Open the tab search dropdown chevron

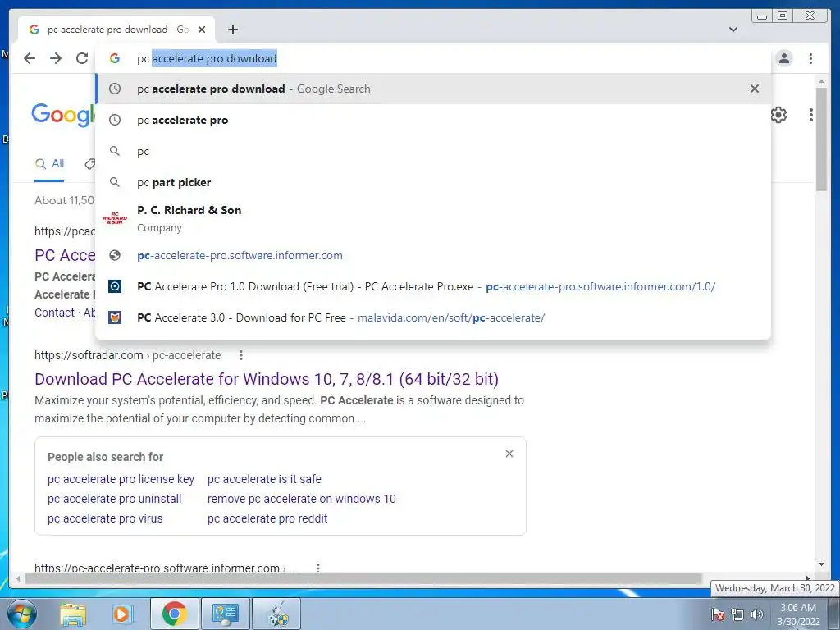733,30
